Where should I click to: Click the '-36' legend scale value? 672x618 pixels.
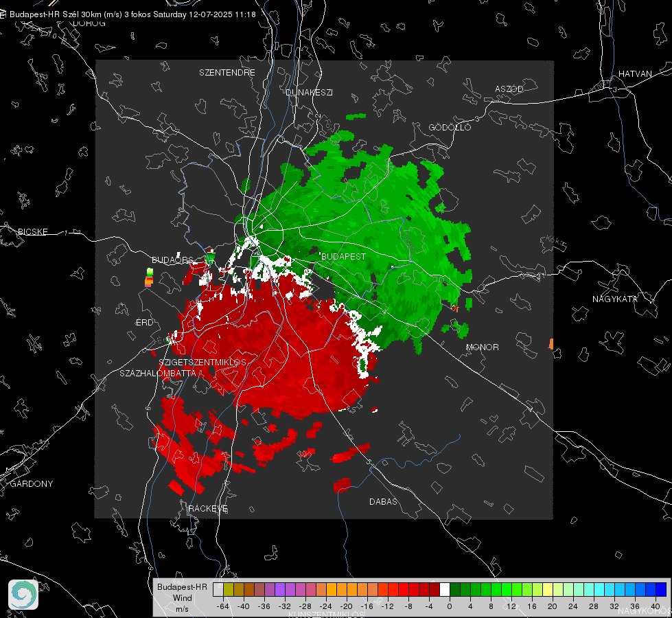264,606
